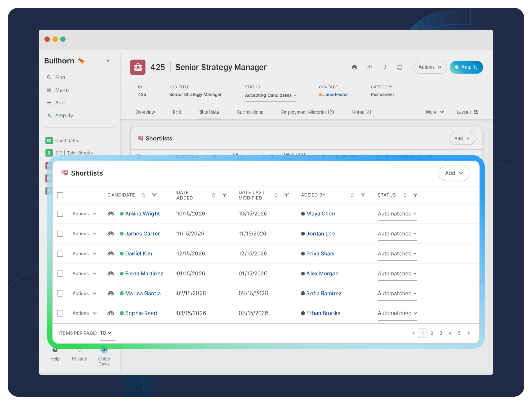Print the job record

click(x=354, y=67)
